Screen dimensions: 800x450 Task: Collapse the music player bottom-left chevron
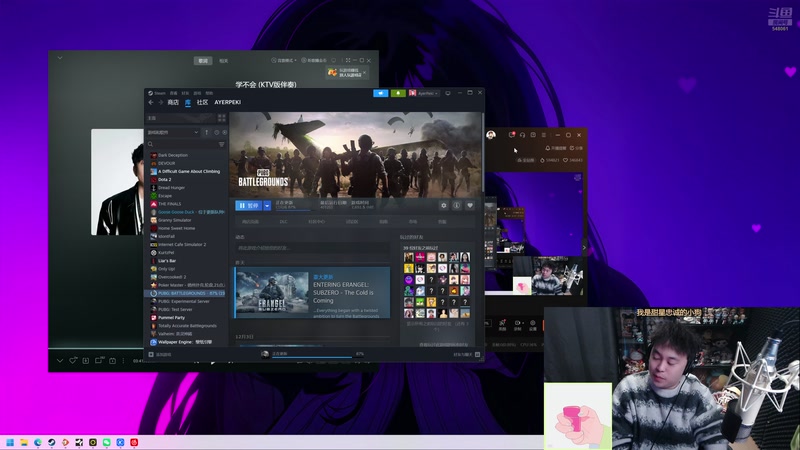60,361
